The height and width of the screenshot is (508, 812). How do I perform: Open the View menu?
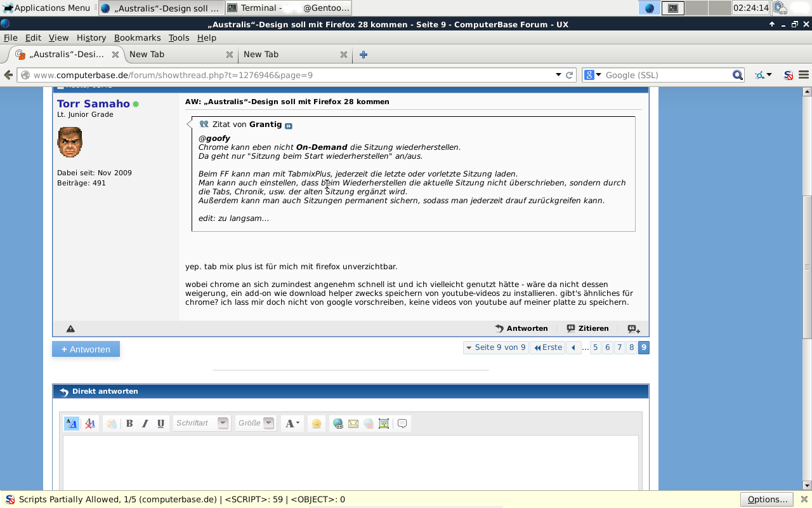pyautogui.click(x=58, y=37)
